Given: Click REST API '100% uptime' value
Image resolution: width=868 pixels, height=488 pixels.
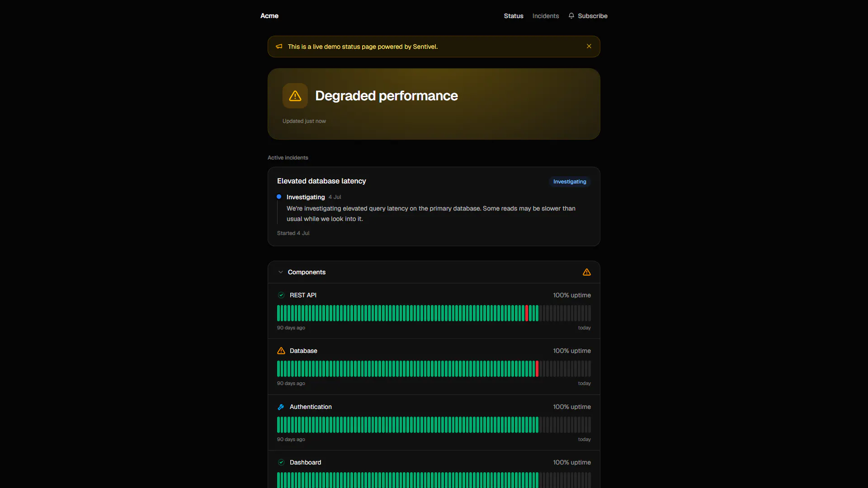Looking at the screenshot, I should (x=571, y=295).
